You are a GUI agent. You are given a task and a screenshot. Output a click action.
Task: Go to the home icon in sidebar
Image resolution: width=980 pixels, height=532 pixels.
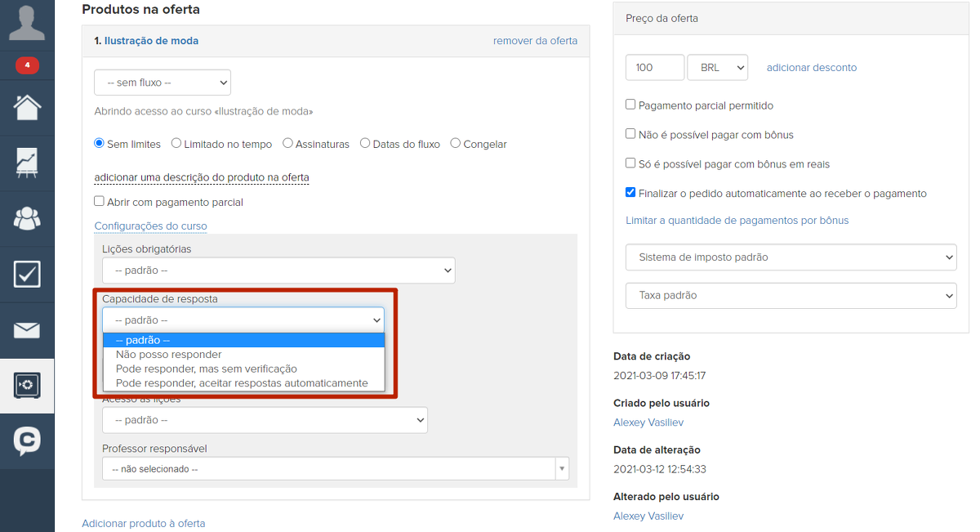[x=27, y=108]
